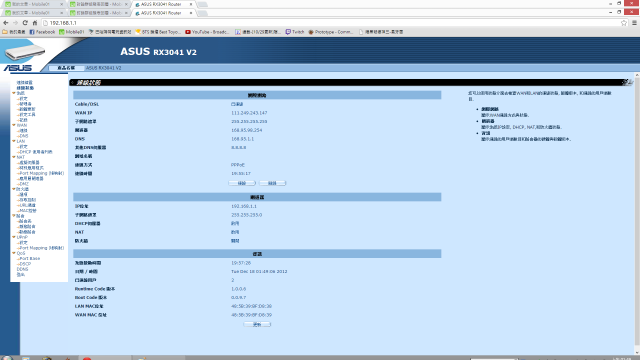
Task: Open the BTS Best Toyo bookmark
Action: point(158,32)
